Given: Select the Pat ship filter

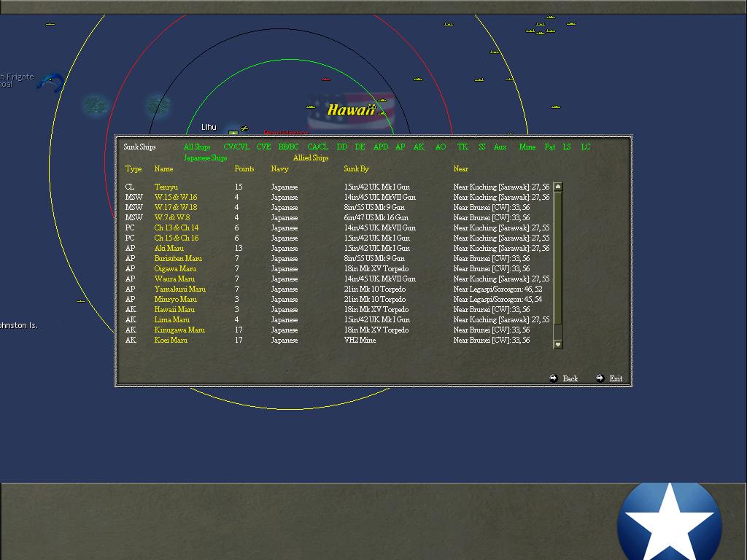Looking at the screenshot, I should [x=550, y=147].
